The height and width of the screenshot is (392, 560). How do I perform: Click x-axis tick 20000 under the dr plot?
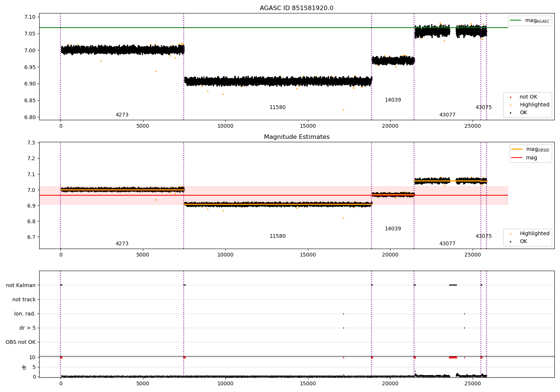pyautogui.click(x=390, y=384)
